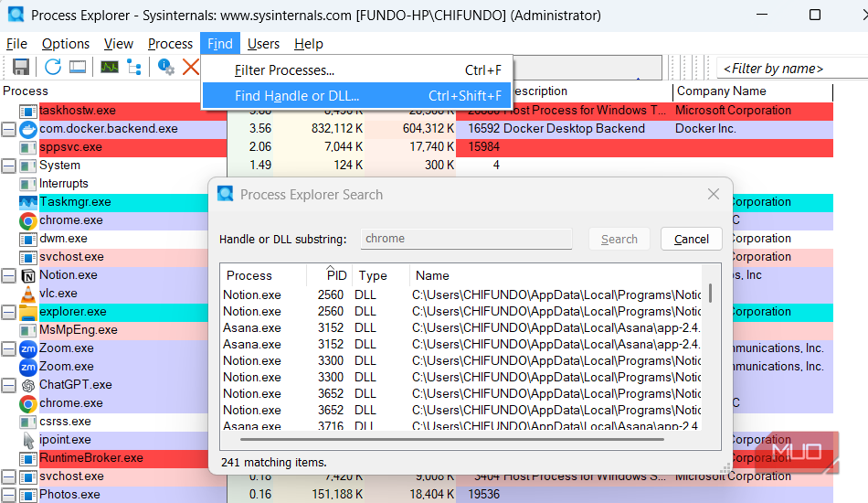Click the vlc.exe cone icon
Viewport: 868px width, 503px height.
[x=27, y=294]
